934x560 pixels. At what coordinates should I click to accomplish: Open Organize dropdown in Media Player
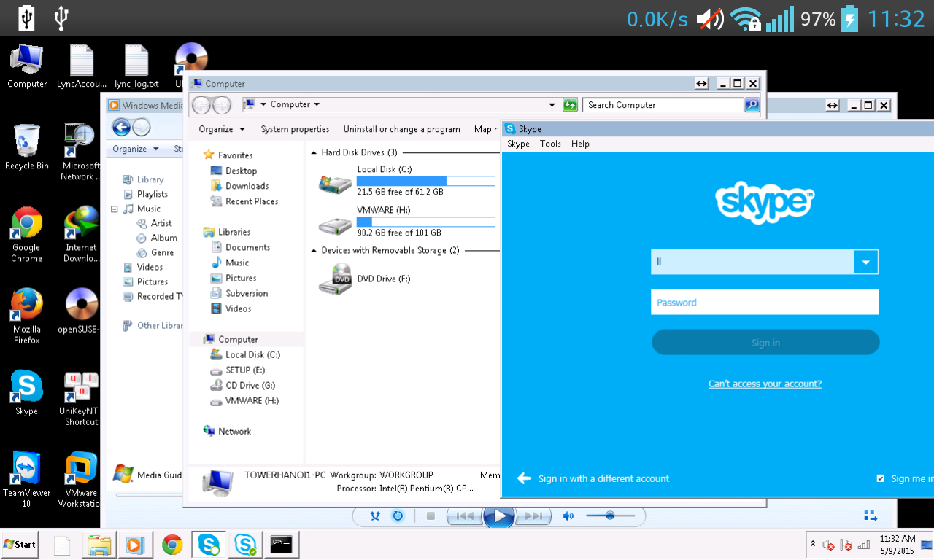pos(136,149)
